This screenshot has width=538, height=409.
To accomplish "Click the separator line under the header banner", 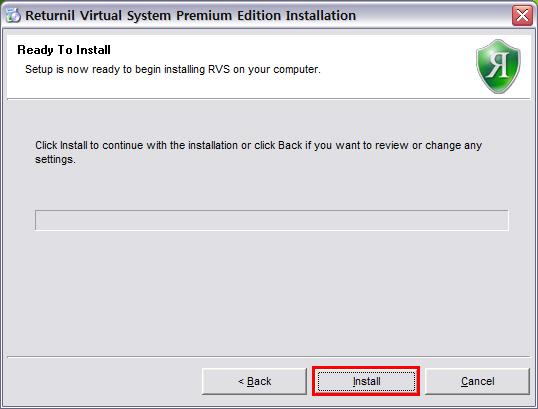I will click(269, 99).
